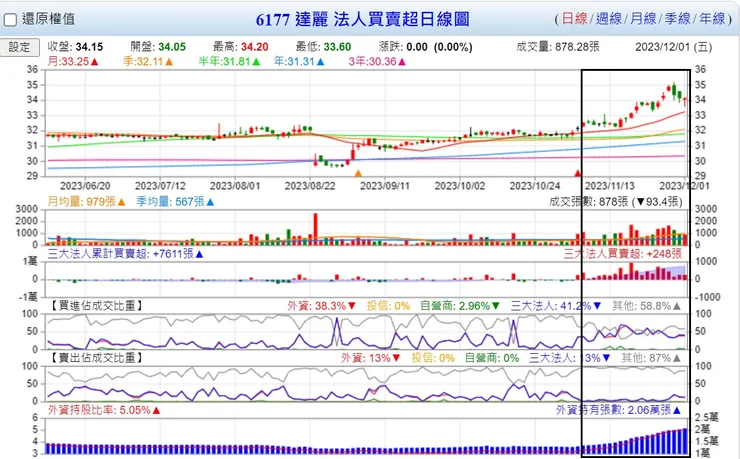The height and width of the screenshot is (459, 740).
Task: Switch to 週線 weekly chart
Action: 609,19
